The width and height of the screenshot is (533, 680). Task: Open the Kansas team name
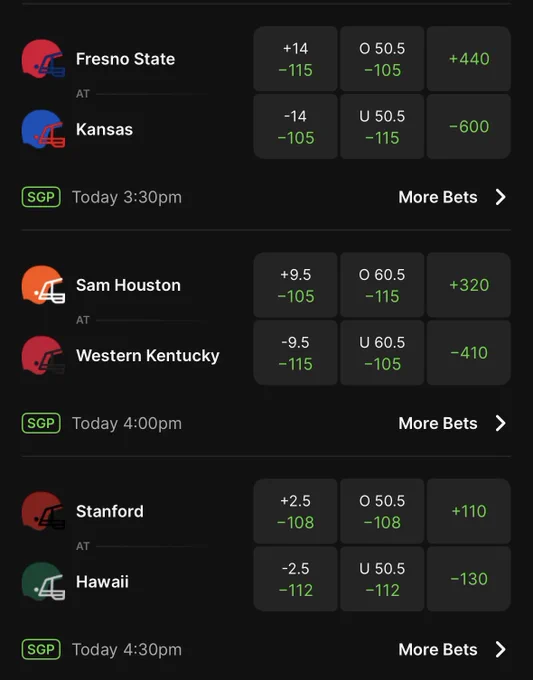105,129
